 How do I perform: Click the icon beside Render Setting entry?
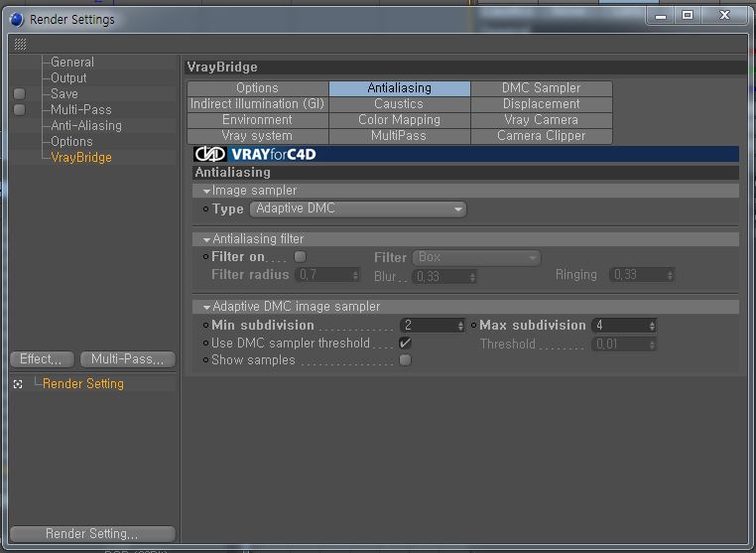[18, 384]
